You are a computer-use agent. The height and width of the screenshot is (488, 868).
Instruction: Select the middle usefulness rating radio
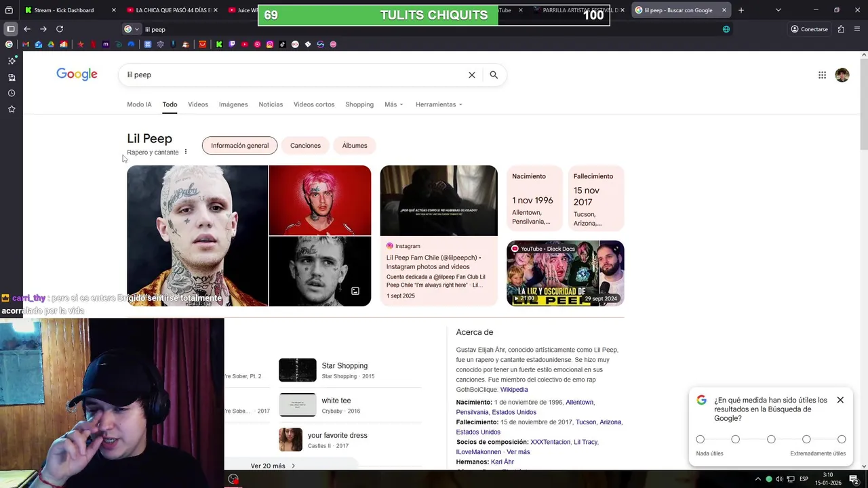coord(771,439)
